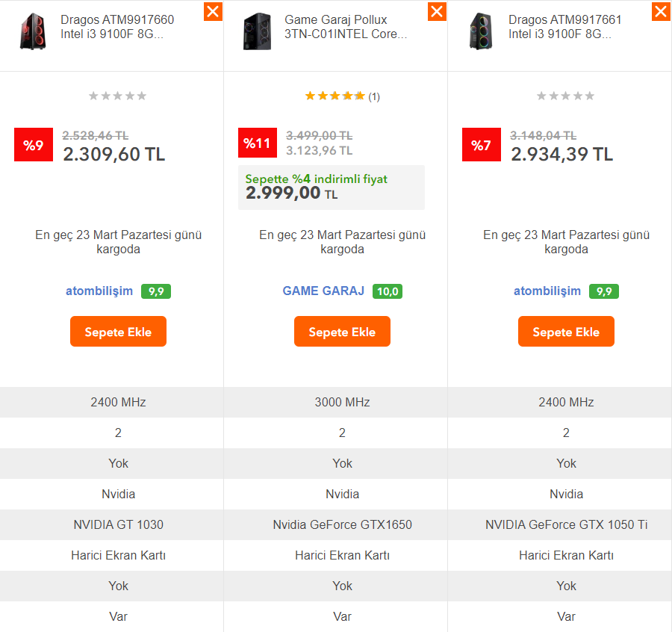Remove Dragos ATM9917660 from comparison

point(213,11)
